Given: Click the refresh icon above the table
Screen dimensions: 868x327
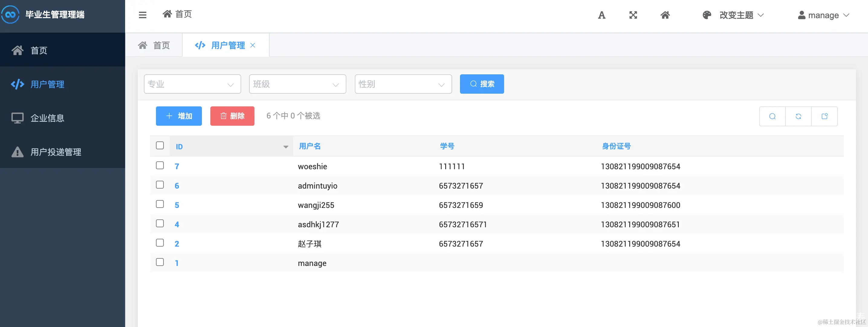Looking at the screenshot, I should pyautogui.click(x=798, y=116).
